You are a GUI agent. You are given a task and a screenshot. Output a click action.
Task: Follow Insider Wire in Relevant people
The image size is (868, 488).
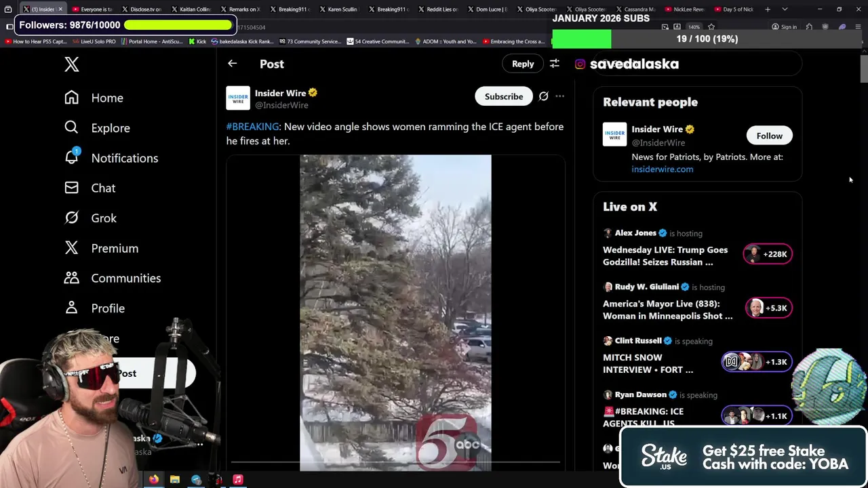tap(769, 136)
